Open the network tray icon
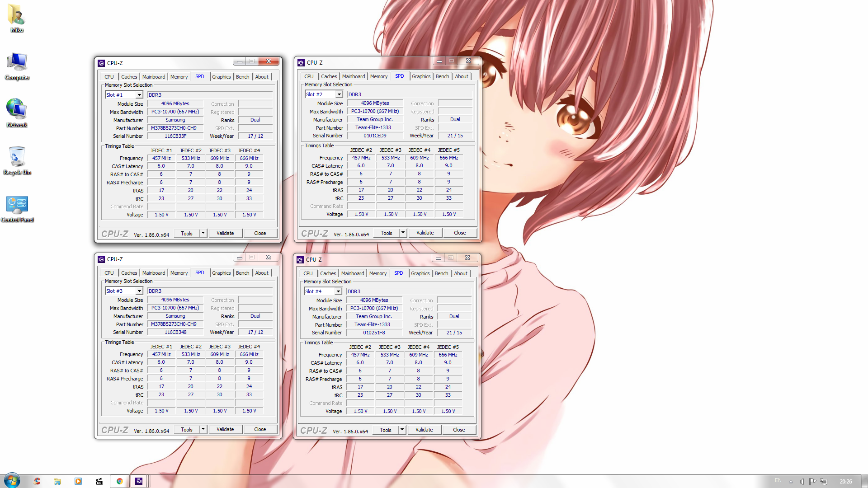This screenshot has height=488, width=868. (824, 482)
